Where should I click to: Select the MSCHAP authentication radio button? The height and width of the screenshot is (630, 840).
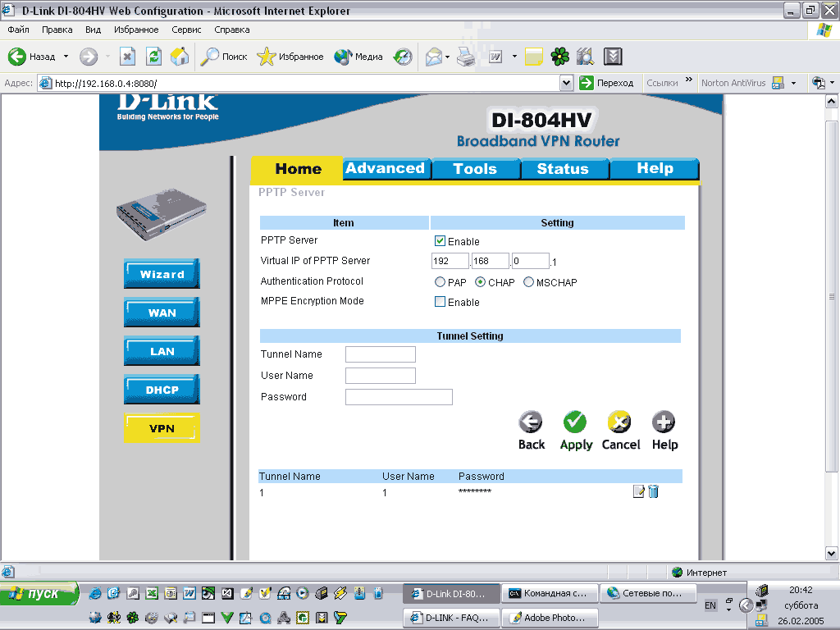pos(528,282)
